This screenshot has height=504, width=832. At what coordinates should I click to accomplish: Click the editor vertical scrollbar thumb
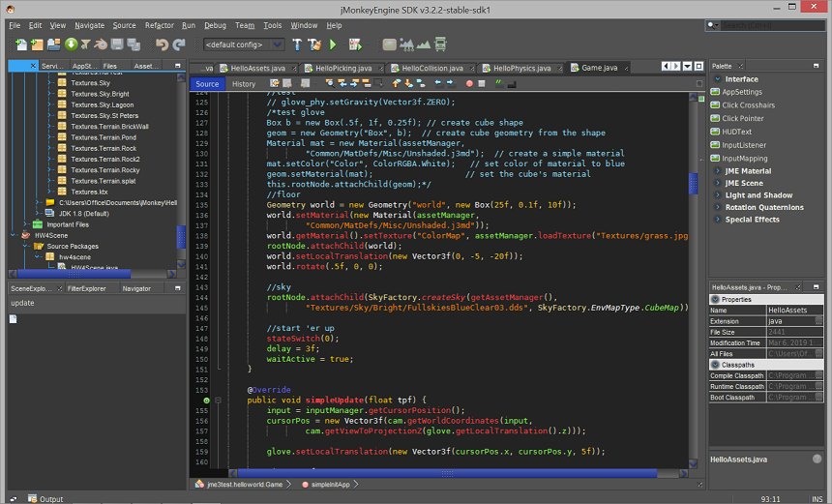click(693, 184)
